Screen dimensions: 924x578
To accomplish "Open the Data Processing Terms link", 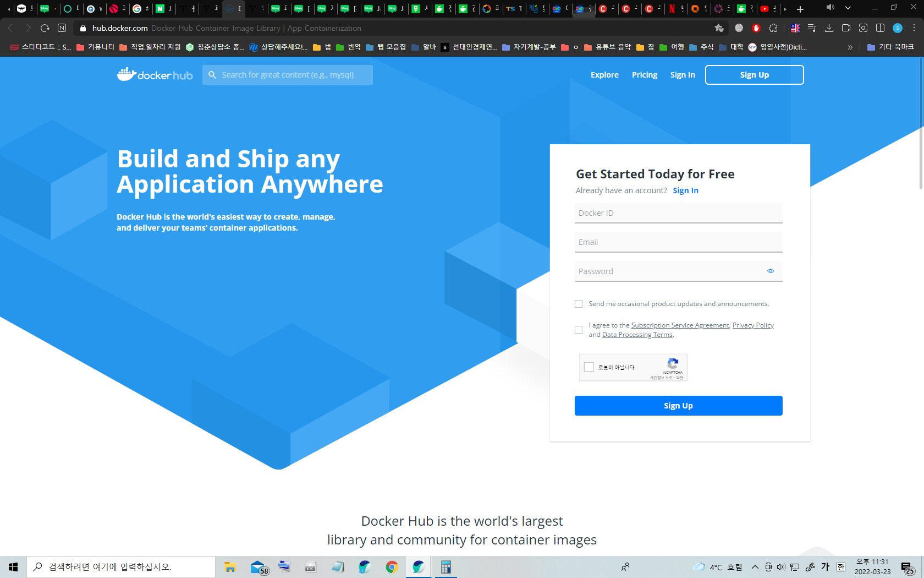I will tap(637, 335).
